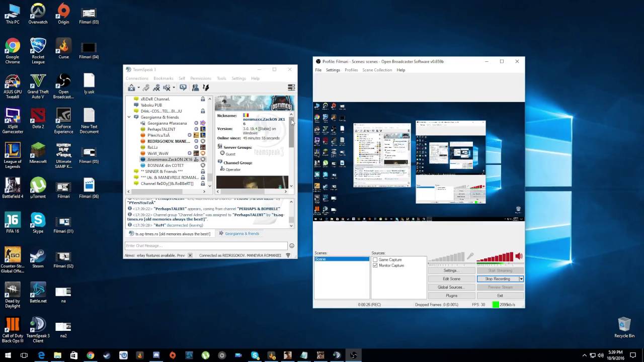The image size is (644, 362).
Task: Open the emoticon picker in TeamSpeak chat
Action: 292,246
